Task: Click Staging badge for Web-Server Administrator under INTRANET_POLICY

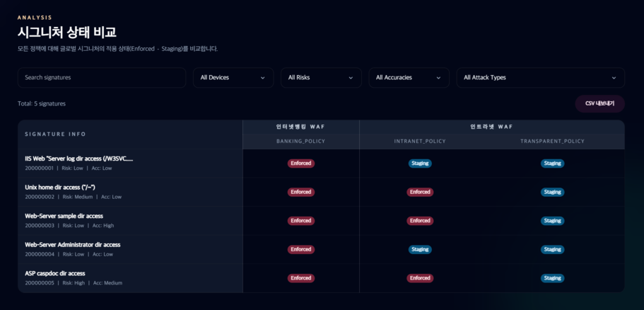Action: (420, 249)
